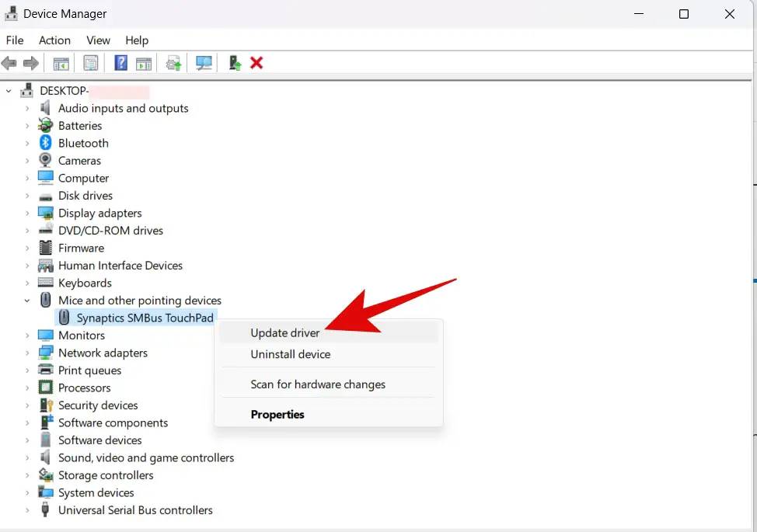Click red X Uninstall device toolbar icon
The width and height of the screenshot is (757, 532).
256,63
